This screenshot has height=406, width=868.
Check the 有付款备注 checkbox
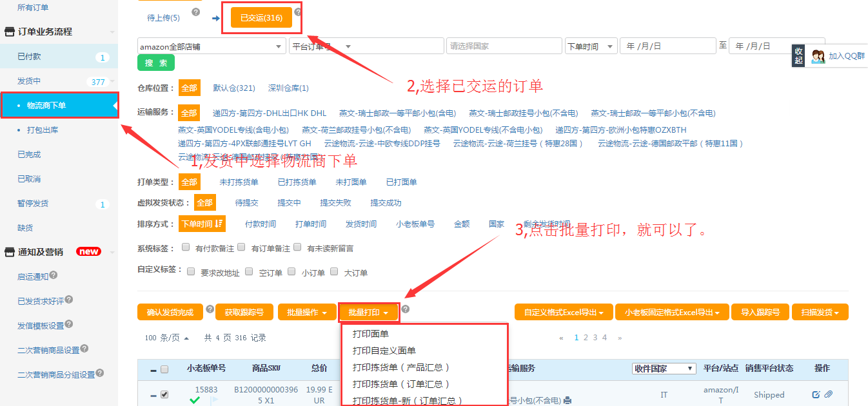click(186, 247)
